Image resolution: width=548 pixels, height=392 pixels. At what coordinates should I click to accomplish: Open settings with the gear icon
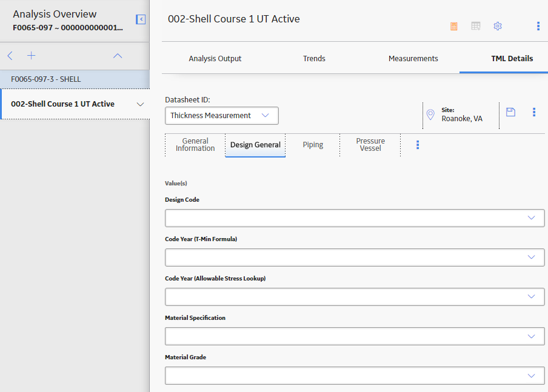[x=498, y=26]
